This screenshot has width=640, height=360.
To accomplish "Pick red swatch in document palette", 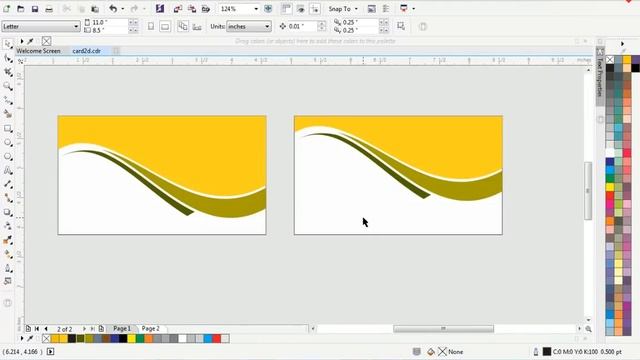I will [x=216, y=338].
